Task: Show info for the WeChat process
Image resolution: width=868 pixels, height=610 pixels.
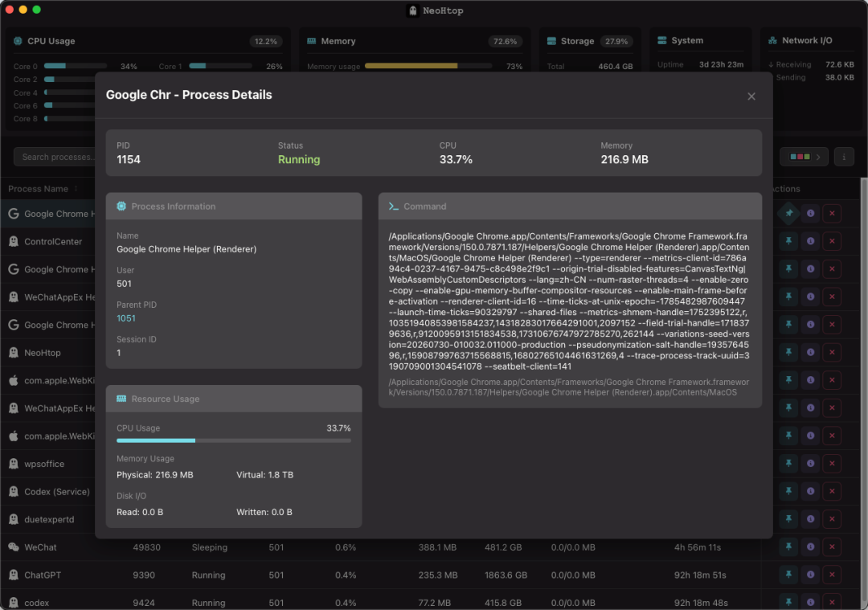Action: click(x=810, y=547)
